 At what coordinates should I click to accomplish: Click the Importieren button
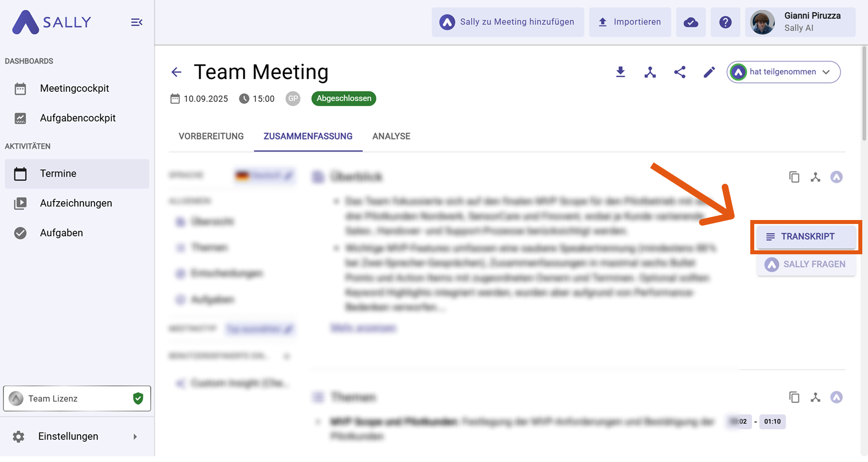[x=629, y=22]
